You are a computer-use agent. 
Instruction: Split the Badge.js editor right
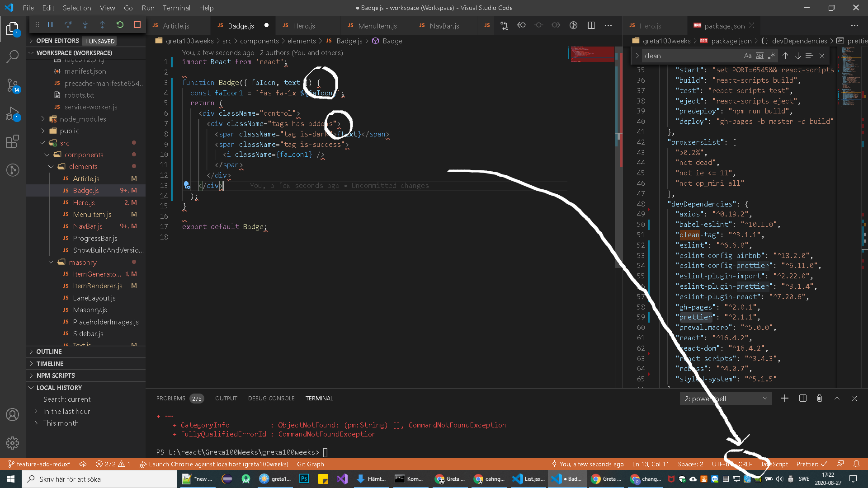click(x=591, y=26)
